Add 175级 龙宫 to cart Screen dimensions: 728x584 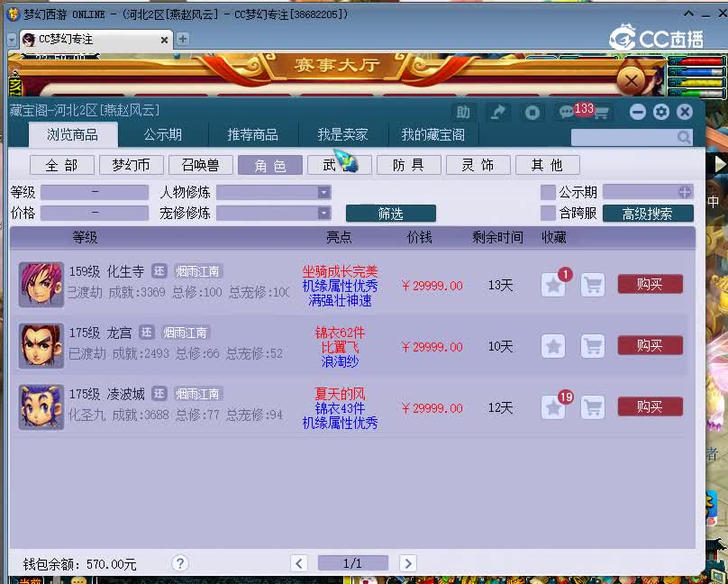(593, 346)
